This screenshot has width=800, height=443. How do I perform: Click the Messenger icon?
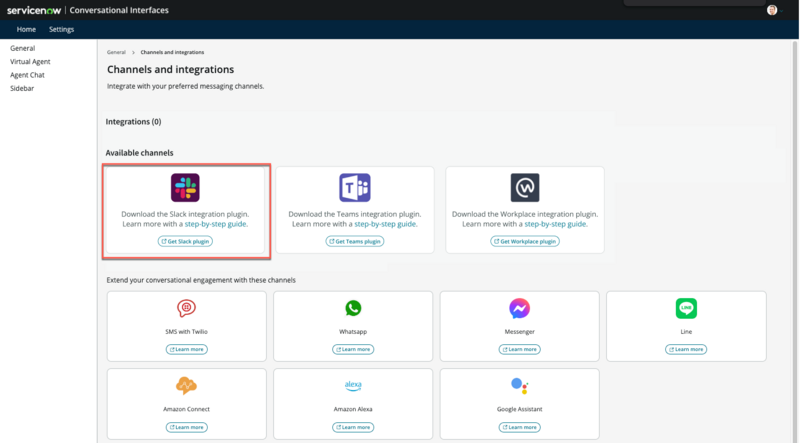point(519,308)
